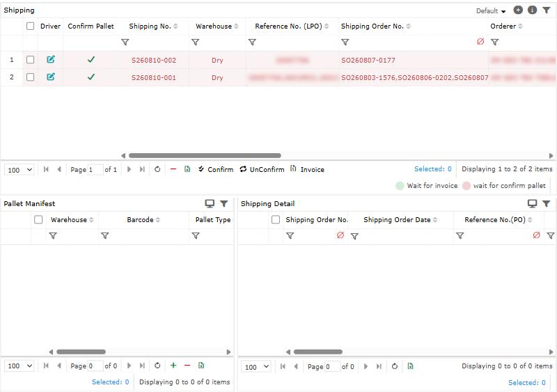Select all rows checkbox in Shipping grid
This screenshot has width=557, height=392.
pyautogui.click(x=30, y=26)
